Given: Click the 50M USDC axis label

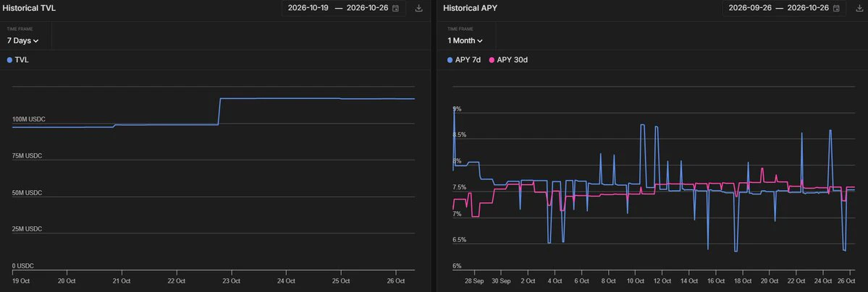Looking at the screenshot, I should [x=27, y=193].
